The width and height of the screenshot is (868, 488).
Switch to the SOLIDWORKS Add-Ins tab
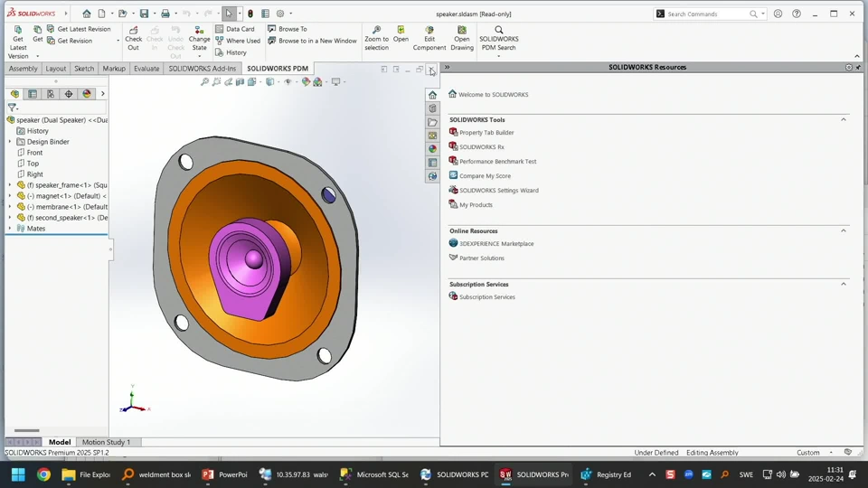tap(202, 69)
